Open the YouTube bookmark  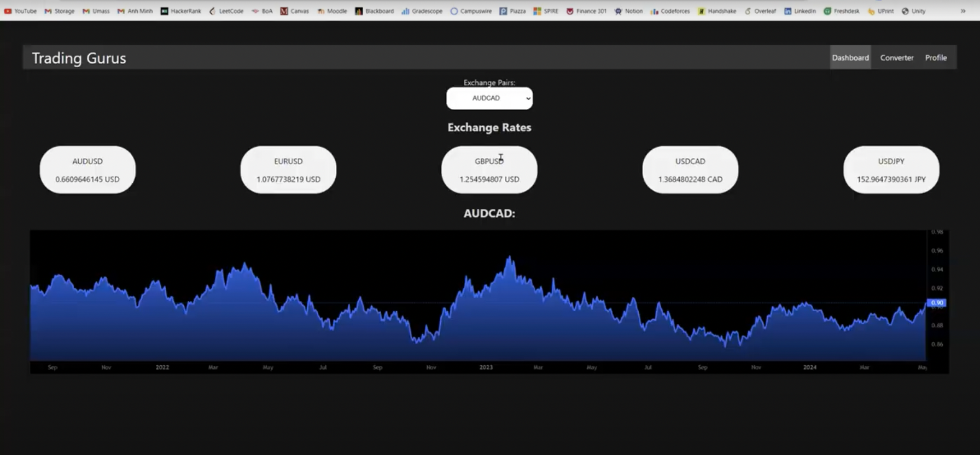tap(20, 11)
